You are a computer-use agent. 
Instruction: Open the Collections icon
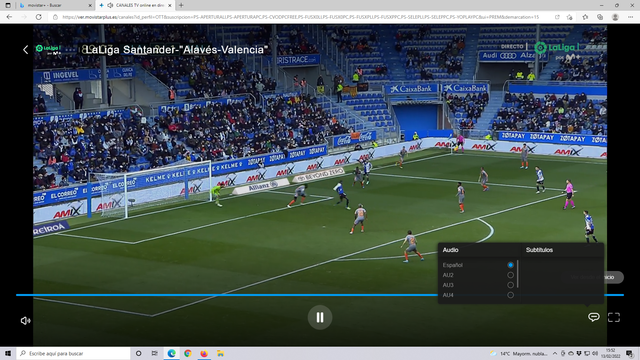pyautogui.click(x=600, y=17)
